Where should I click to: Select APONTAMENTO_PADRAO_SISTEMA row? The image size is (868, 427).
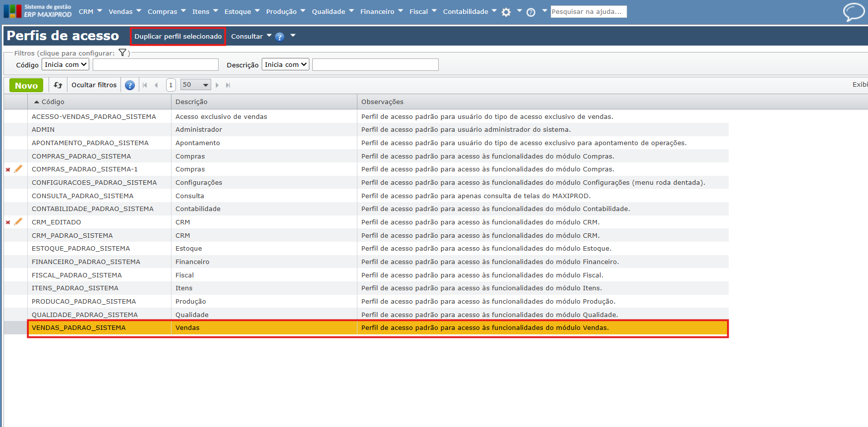366,143
